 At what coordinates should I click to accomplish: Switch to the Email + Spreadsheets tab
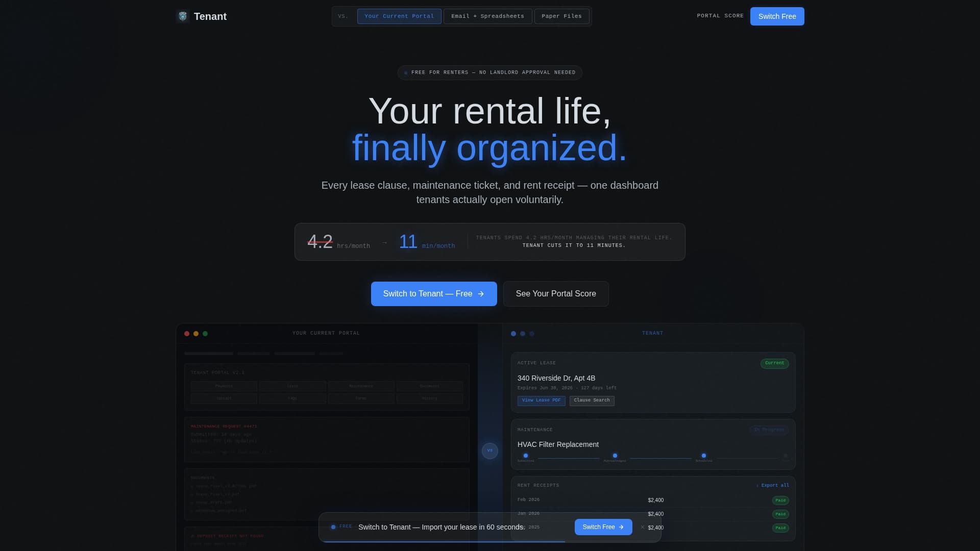click(487, 16)
